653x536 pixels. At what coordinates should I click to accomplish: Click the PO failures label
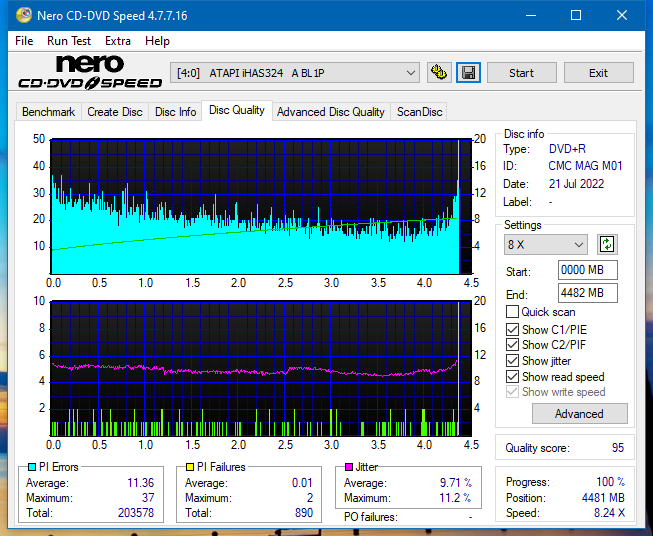371,517
